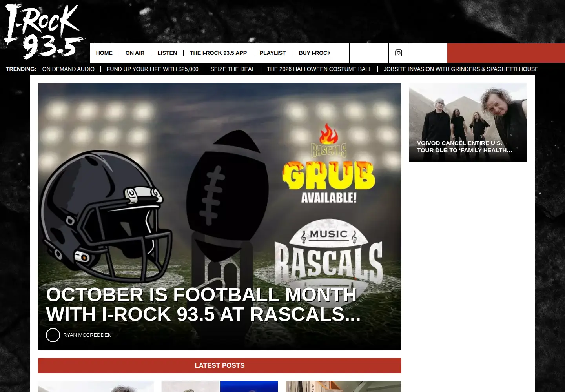This screenshot has height=392, width=565.
Task: Click the Voivod Cancel Entire U.S. Tour headline
Action: (465, 147)
